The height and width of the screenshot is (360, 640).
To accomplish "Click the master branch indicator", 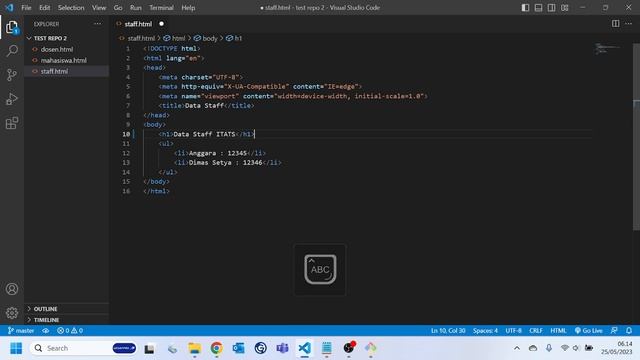I will [21, 331].
